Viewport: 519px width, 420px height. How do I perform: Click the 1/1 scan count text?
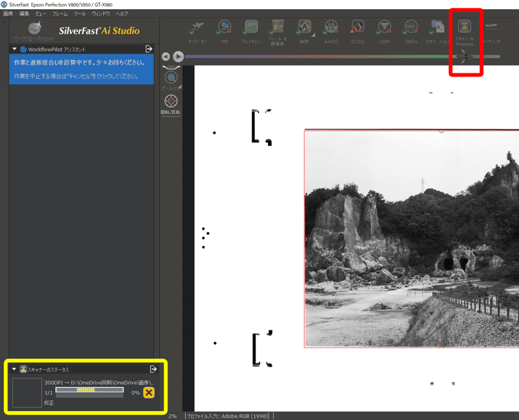pyautogui.click(x=48, y=393)
